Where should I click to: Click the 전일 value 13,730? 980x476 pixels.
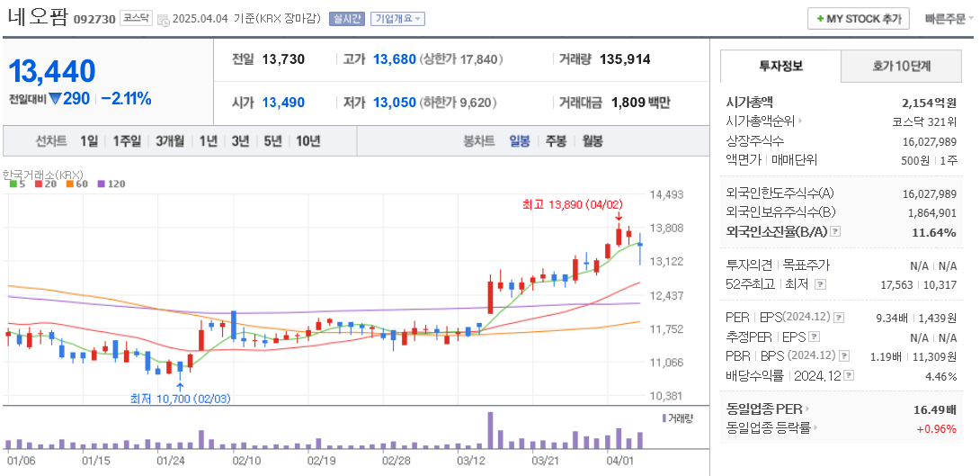pyautogui.click(x=283, y=59)
